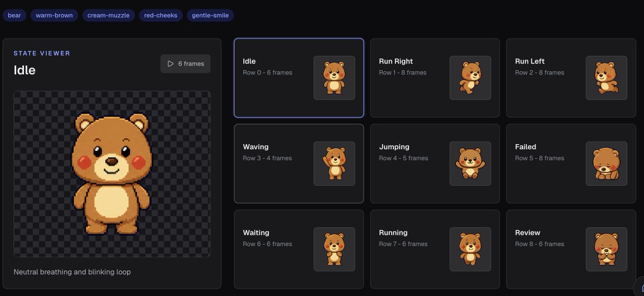Select the Run Right state card

tap(435, 78)
